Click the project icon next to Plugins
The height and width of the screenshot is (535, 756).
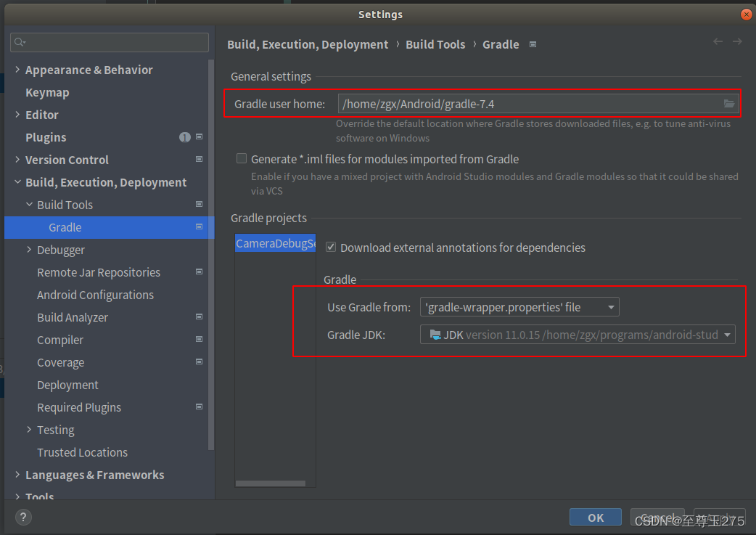point(199,137)
